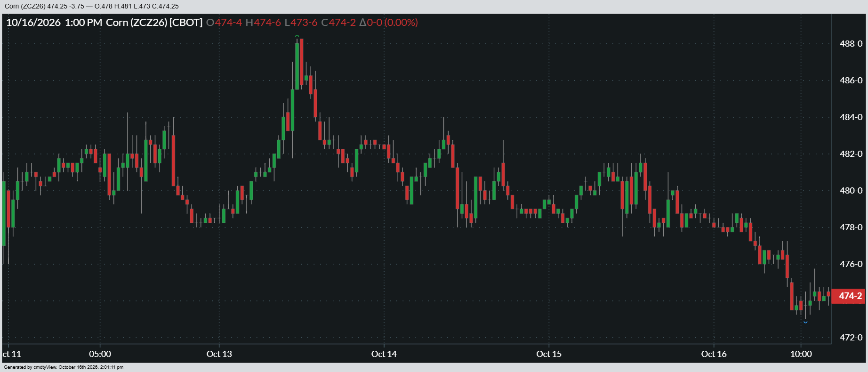
Task: Select the low value L473-6
Action: tap(301, 23)
